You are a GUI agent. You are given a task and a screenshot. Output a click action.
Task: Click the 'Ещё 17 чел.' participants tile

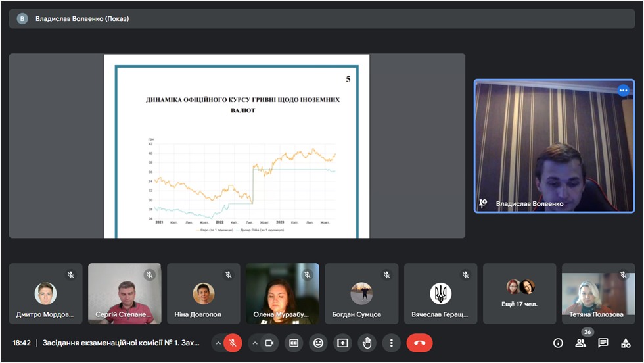[x=519, y=294]
